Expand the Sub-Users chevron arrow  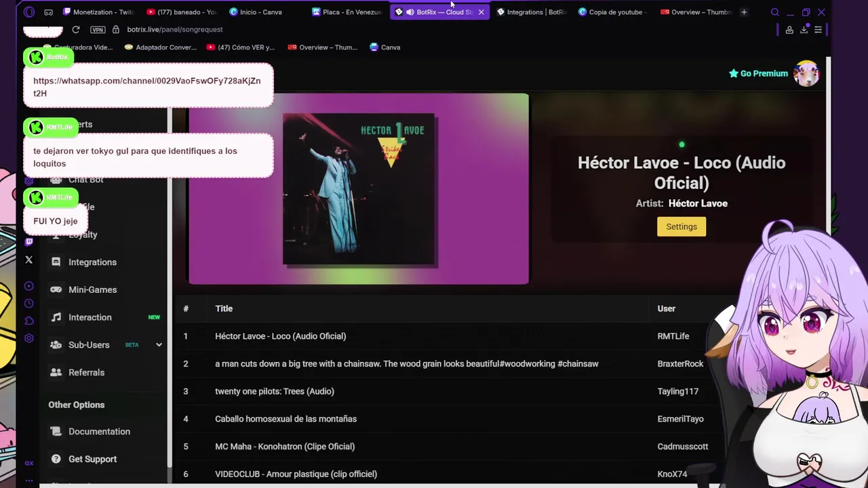(x=159, y=345)
